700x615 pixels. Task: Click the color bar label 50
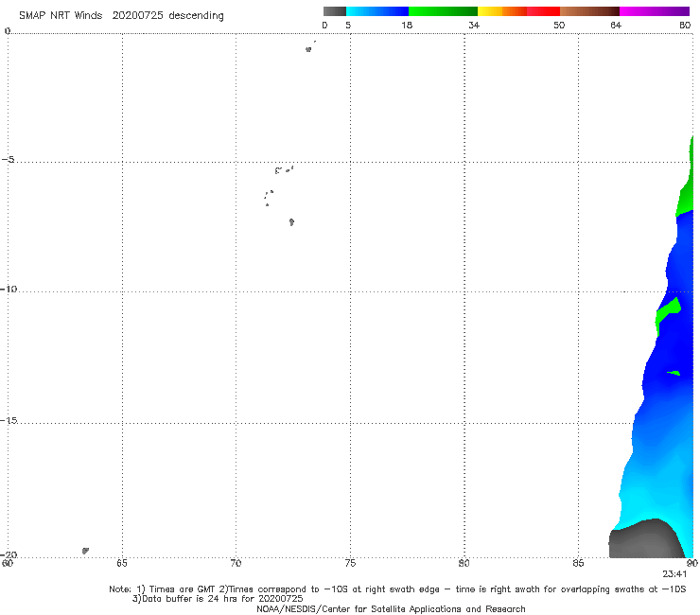[x=559, y=25]
